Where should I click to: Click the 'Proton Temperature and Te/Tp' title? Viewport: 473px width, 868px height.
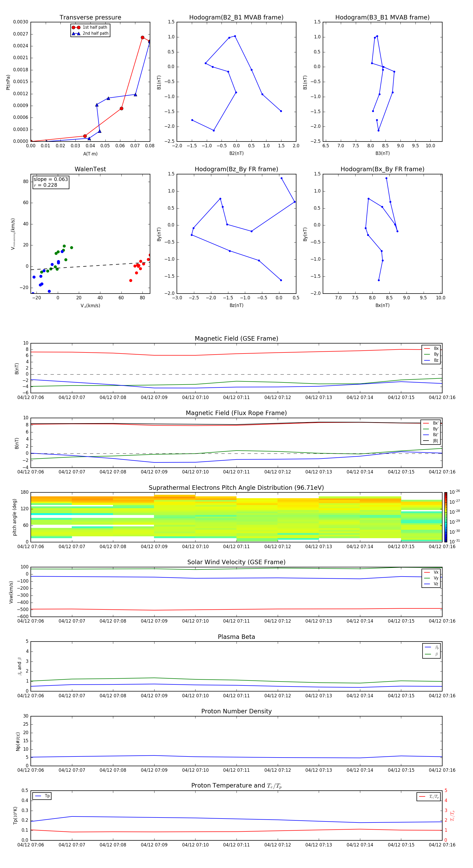pos(236,786)
